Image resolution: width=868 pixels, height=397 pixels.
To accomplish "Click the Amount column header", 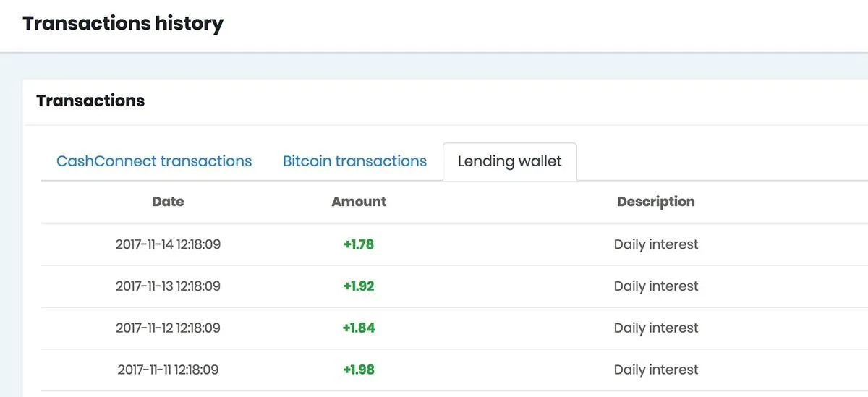I will [359, 202].
